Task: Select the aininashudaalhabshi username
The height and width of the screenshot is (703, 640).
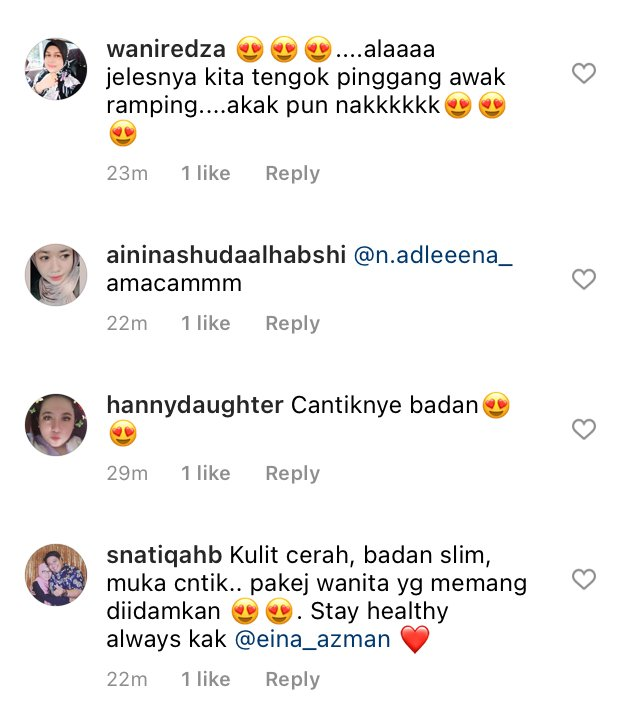Action: click(226, 255)
